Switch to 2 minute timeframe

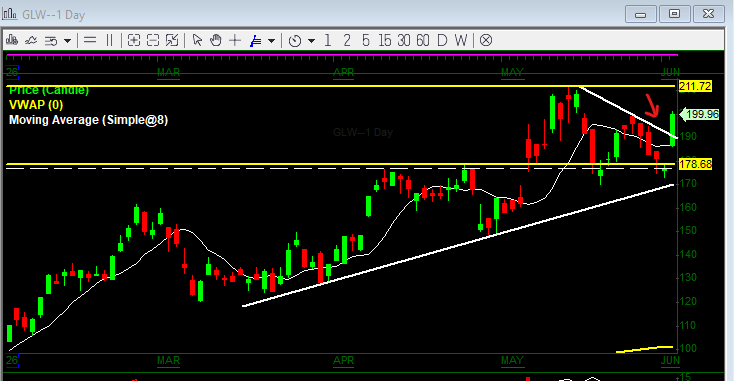[347, 41]
